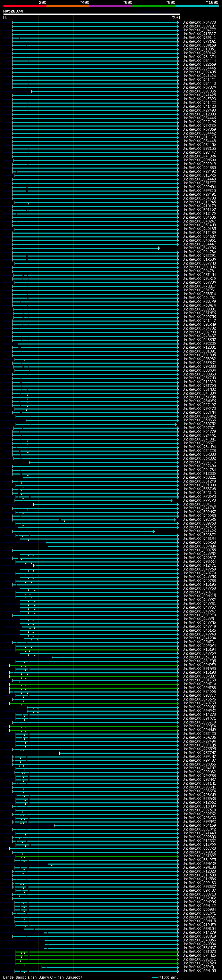
Task: Open the hit label UniRef100_C0PAQ4
Action: tap(199, 546)
